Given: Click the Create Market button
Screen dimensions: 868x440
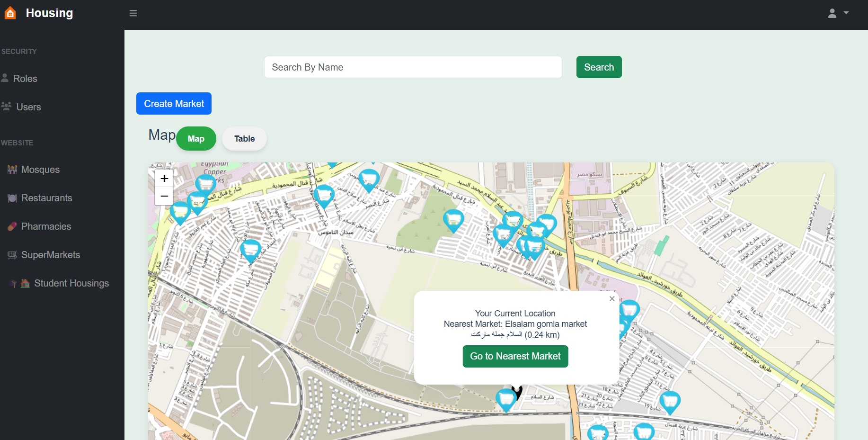Looking at the screenshot, I should click(x=174, y=104).
